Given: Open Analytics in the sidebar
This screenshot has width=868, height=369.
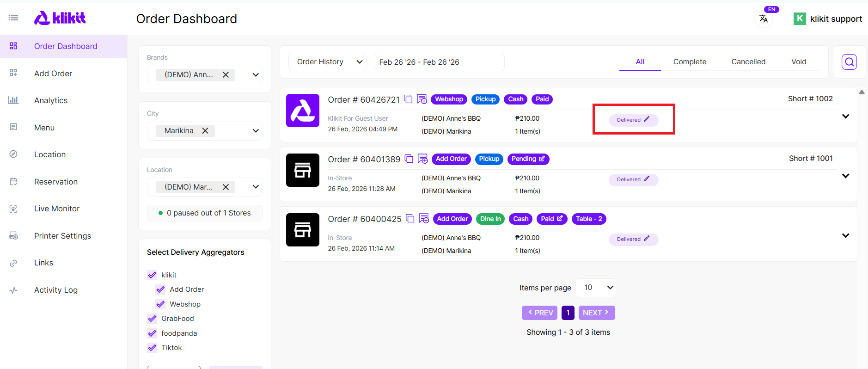Looking at the screenshot, I should (x=51, y=100).
